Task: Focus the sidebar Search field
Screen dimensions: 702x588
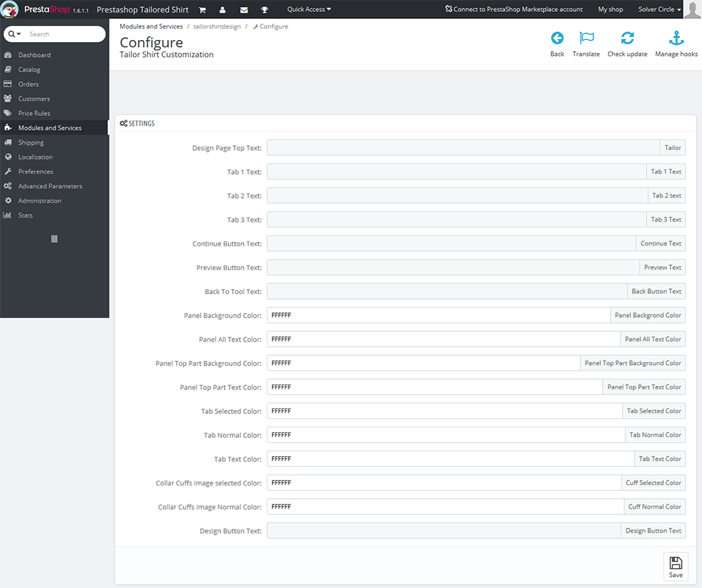Action: point(66,34)
